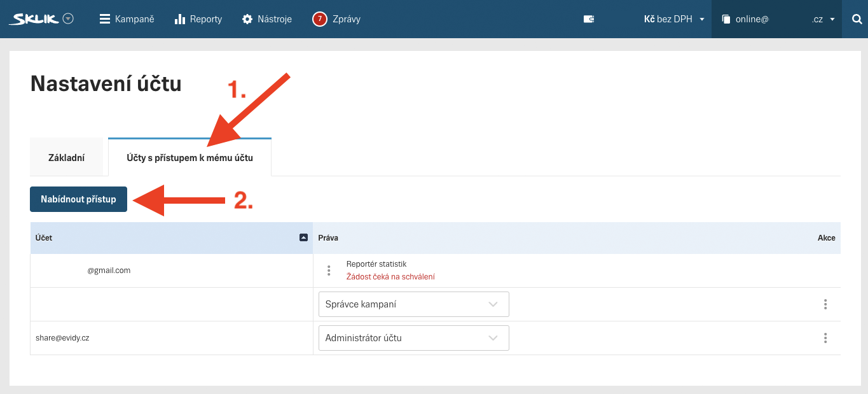
Task: Open the Správce kampaní rights dropdown
Action: tap(414, 304)
